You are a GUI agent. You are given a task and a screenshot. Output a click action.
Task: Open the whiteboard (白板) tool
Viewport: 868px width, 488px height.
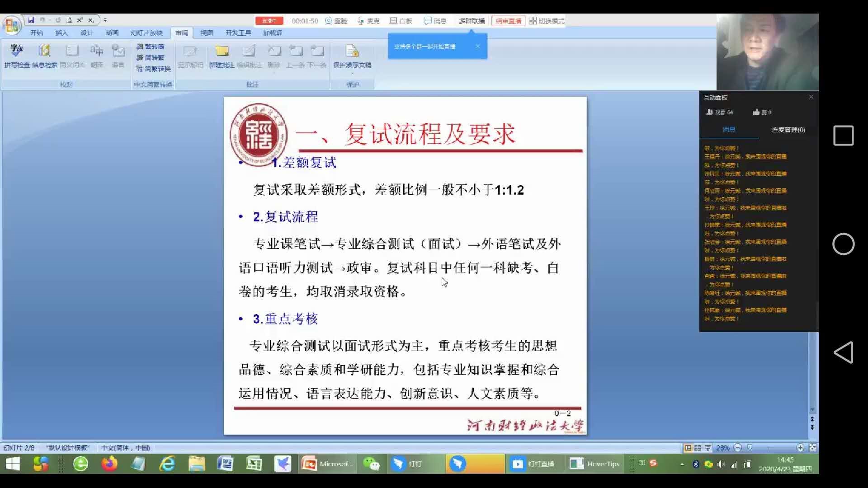(x=401, y=21)
